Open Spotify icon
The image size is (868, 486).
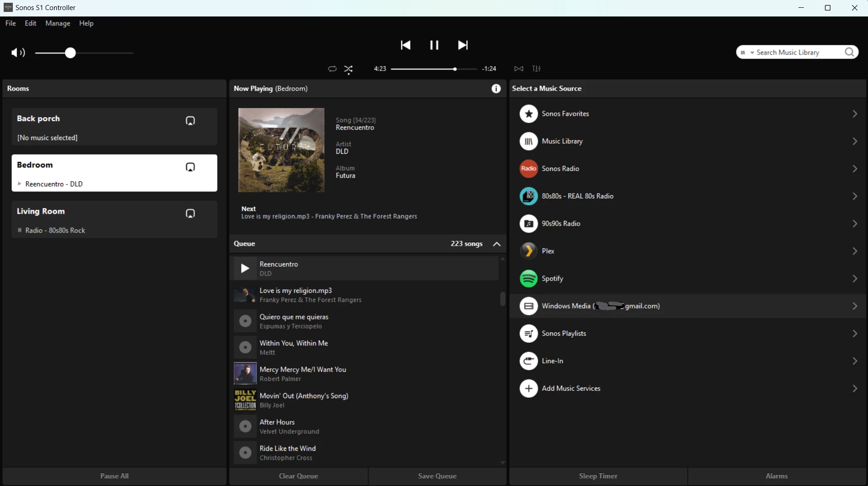[x=529, y=278]
